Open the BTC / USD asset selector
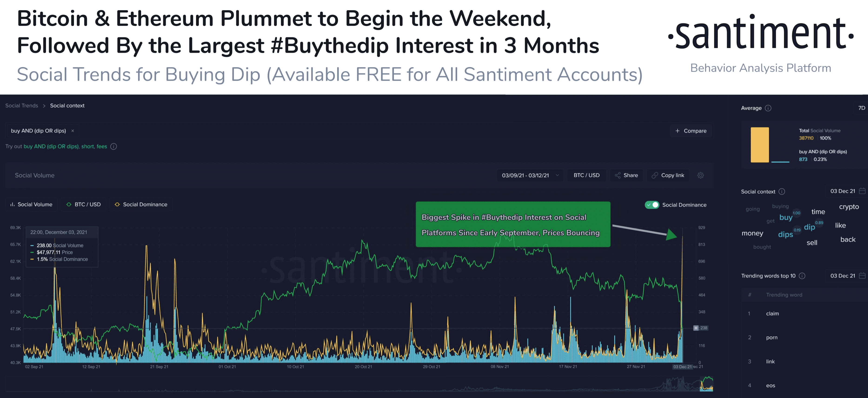Viewport: 868px width, 398px height. [586, 175]
